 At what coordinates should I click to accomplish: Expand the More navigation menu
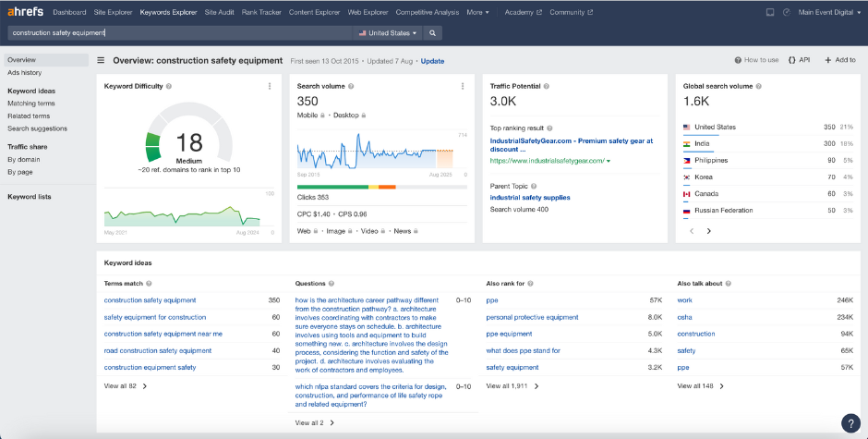[477, 13]
